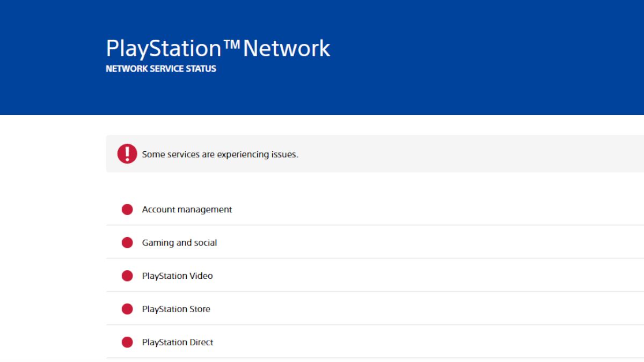
Task: Select the PlayStation Direct label text
Action: tap(178, 342)
